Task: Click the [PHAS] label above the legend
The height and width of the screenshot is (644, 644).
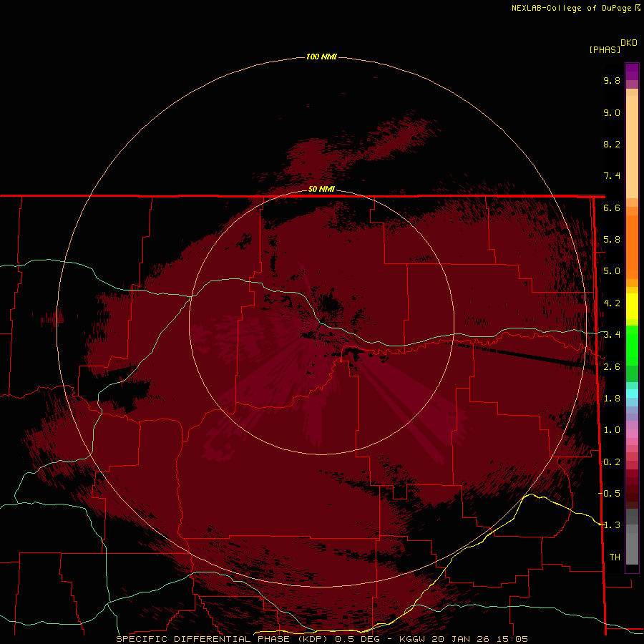Action: click(605, 49)
